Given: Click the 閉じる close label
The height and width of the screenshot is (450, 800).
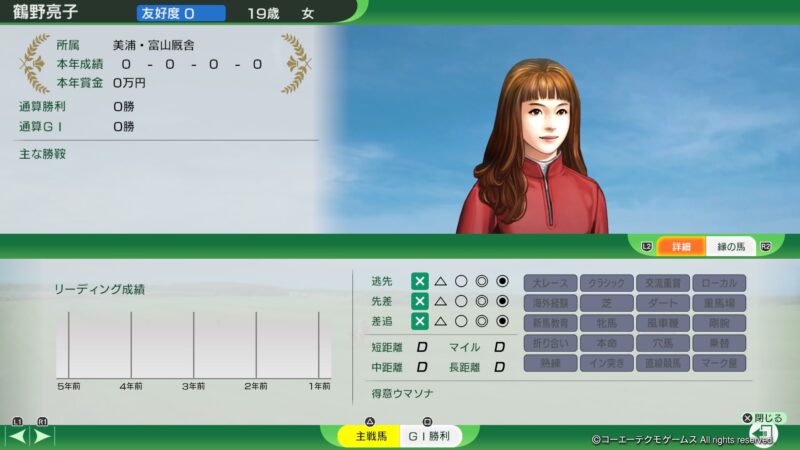Looking at the screenshot, I should 768,418.
